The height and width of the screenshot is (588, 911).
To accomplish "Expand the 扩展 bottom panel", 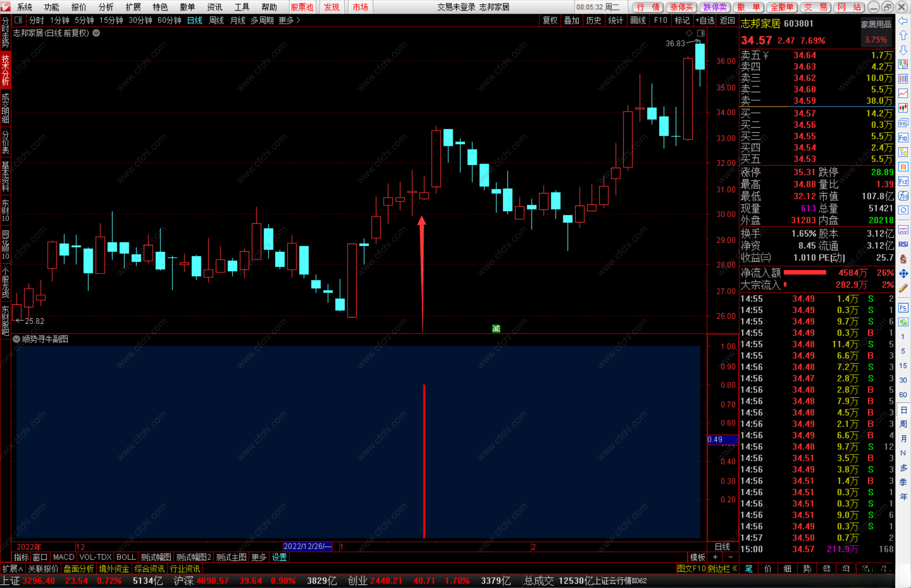I will [12, 569].
